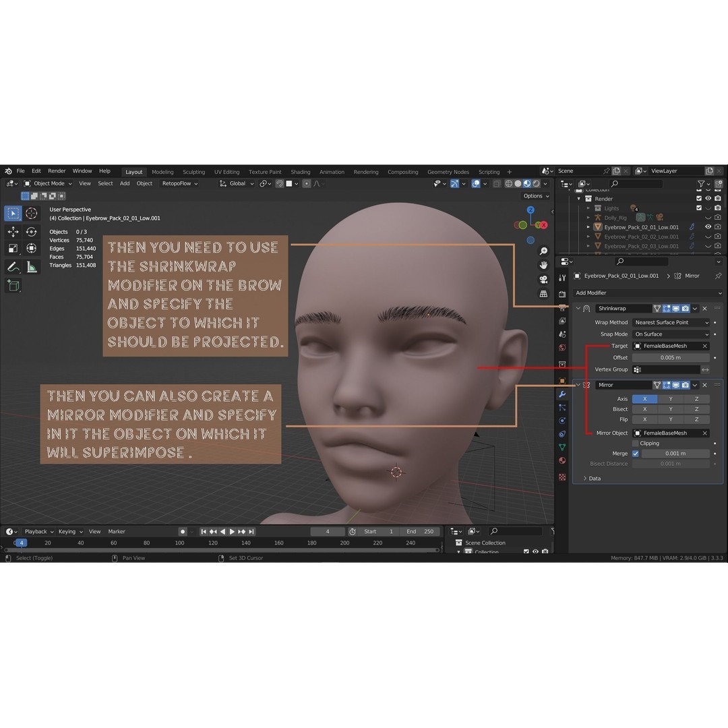
Task: Hide Eyebrow_Pack_02_01_Low.001 with eye icon
Action: (x=708, y=227)
